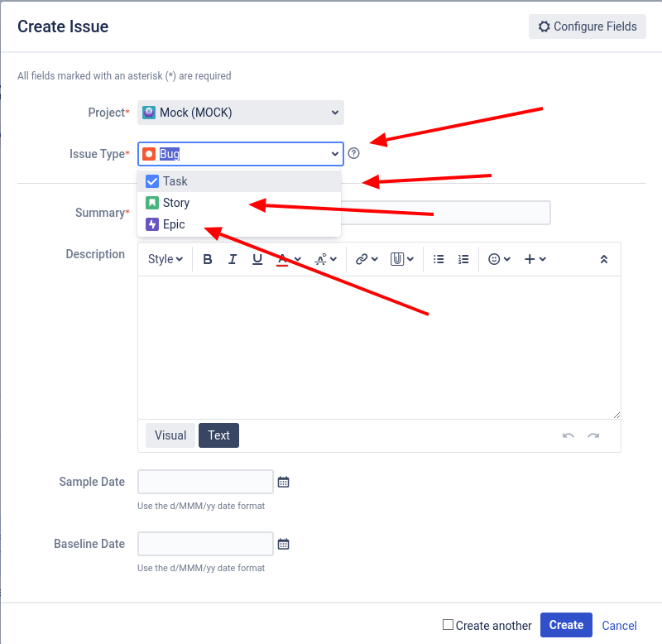Insert a numbered list

[x=463, y=259]
